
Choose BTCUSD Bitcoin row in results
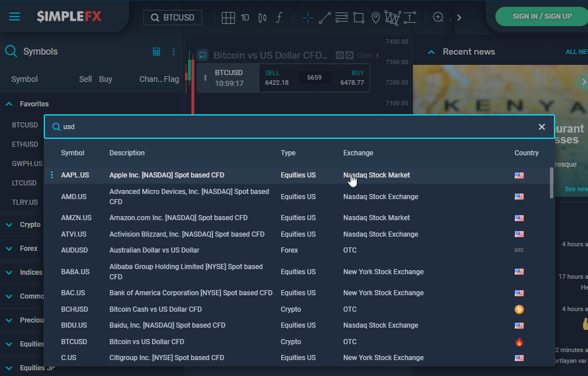(74, 342)
